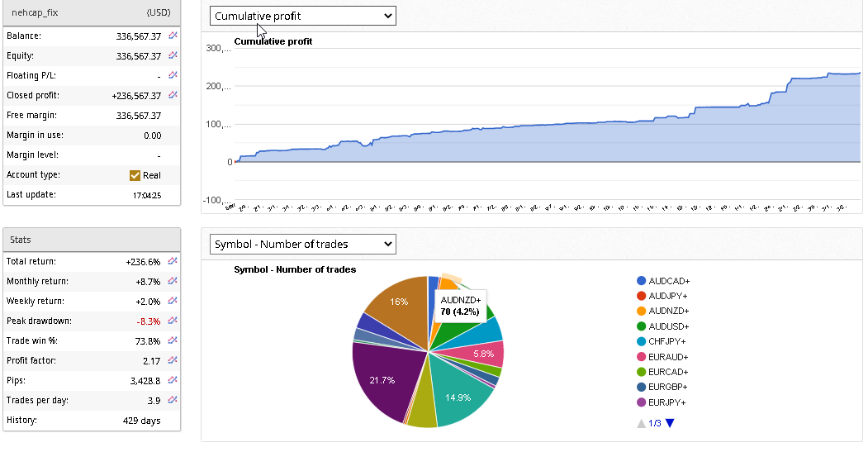Select the chart icon beside Profit factor
The height and width of the screenshot is (452, 868).
173,359
